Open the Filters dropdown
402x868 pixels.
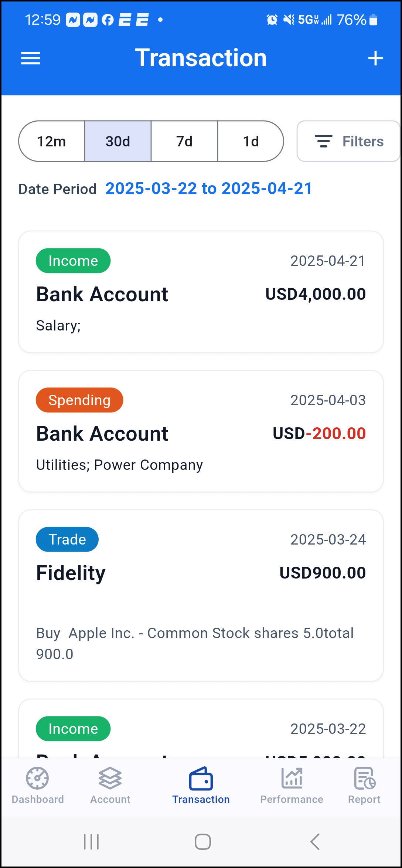coord(348,141)
